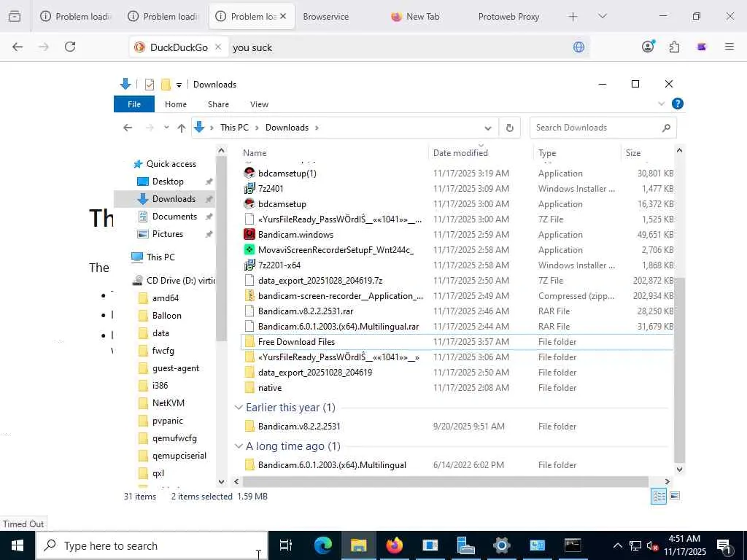Open Command Prompt from taskbar
Screen dimensions: 747x560
(x=573, y=545)
